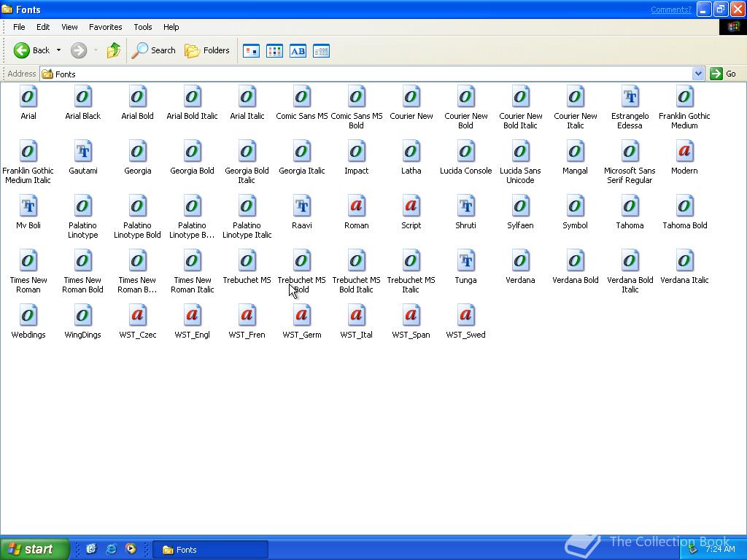
Task: Select the Trebuchet MS Bold Italic font
Action: coord(356,262)
